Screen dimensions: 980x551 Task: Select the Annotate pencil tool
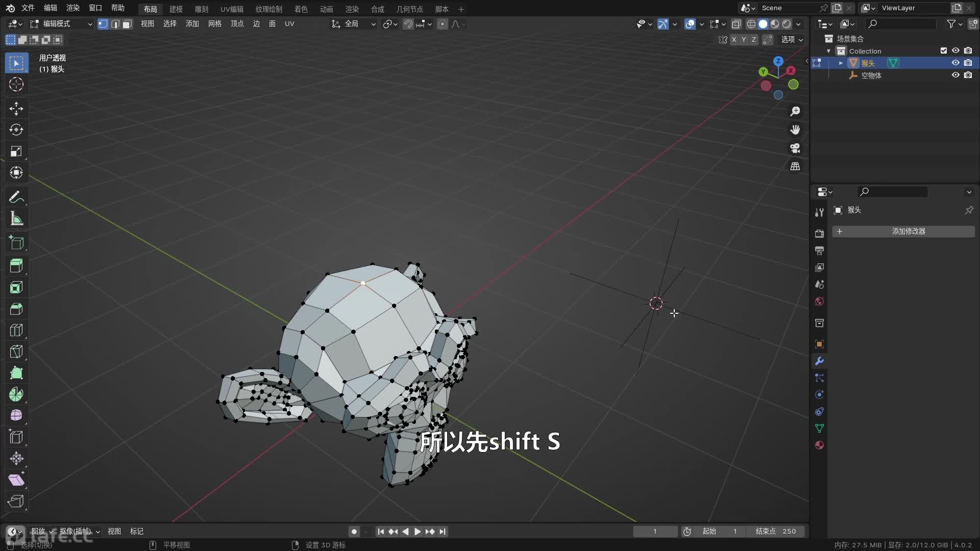coord(16,197)
